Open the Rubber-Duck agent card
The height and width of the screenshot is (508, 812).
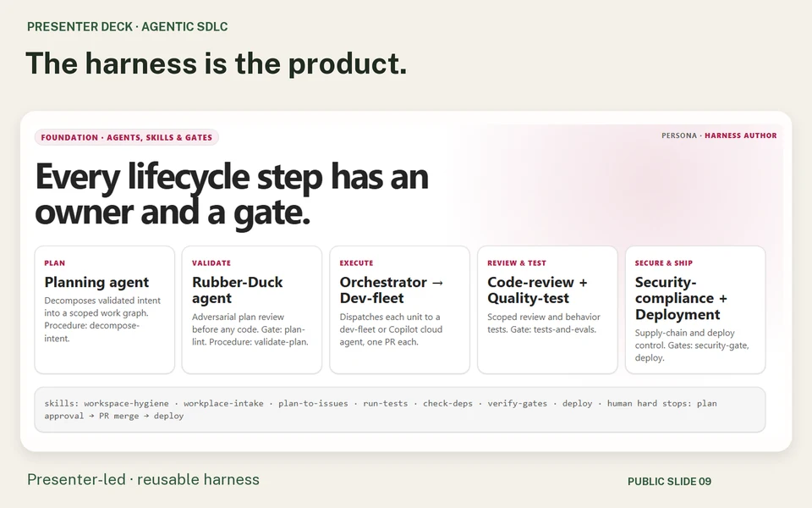pyautogui.click(x=252, y=310)
